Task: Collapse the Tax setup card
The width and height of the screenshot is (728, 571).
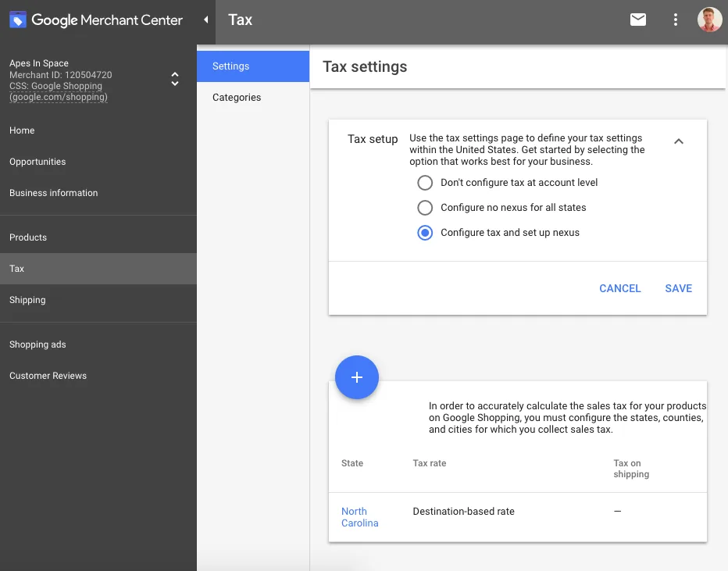Action: pyautogui.click(x=679, y=141)
